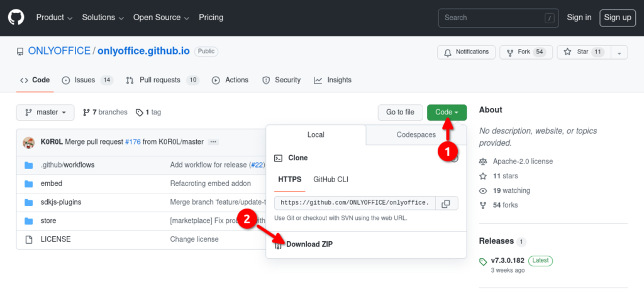644x299 pixels.
Task: Switch to the Actions tab
Action: tap(230, 80)
